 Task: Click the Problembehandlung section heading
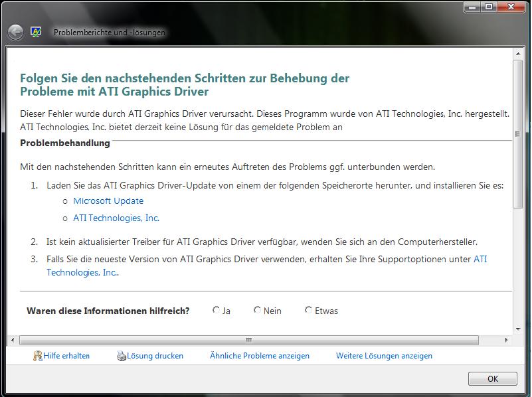pos(65,143)
